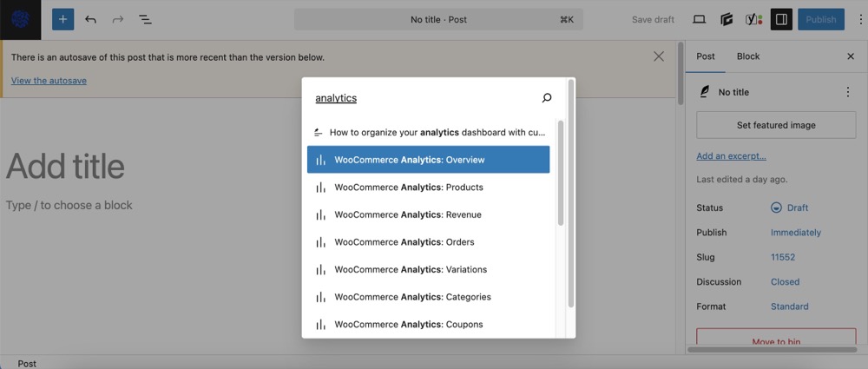Toggle the settings sidebar panel icon
868x369 pixels.
[781, 19]
